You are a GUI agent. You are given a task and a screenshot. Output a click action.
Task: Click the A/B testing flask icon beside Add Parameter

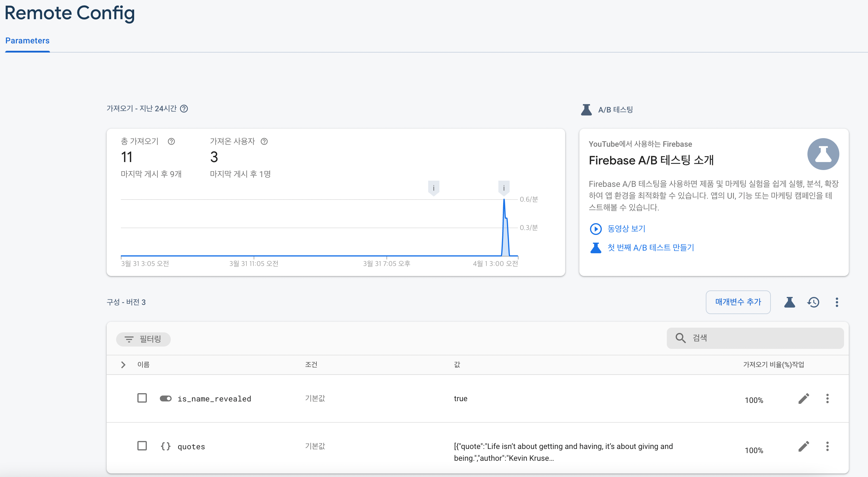pyautogui.click(x=789, y=302)
